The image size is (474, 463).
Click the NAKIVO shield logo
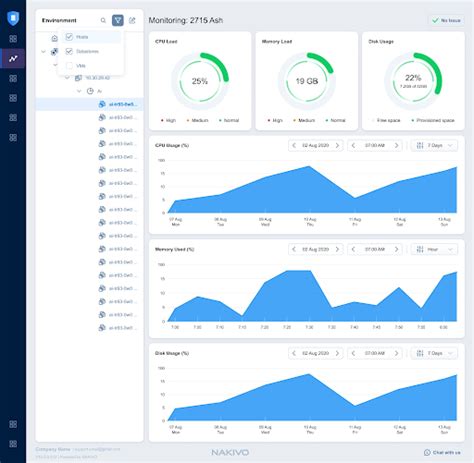coord(13,18)
